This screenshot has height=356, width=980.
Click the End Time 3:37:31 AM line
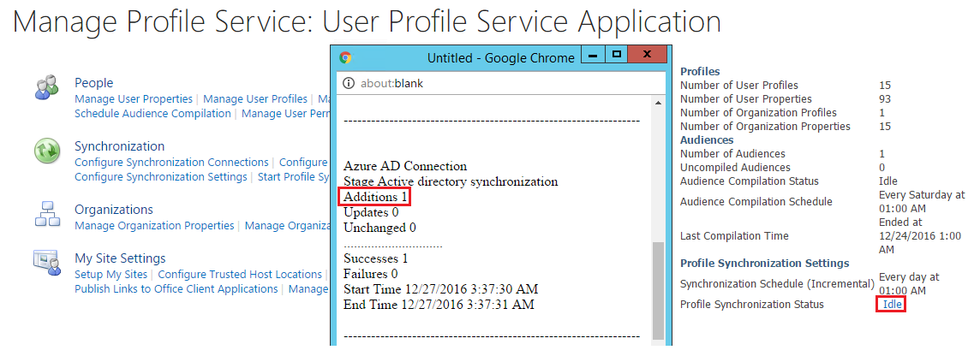(439, 306)
